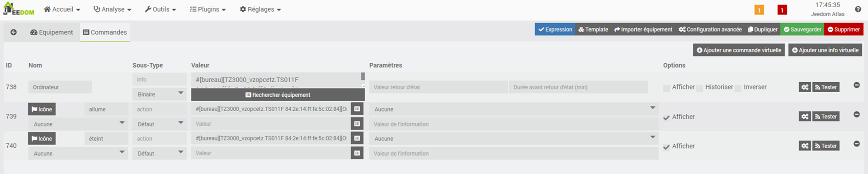Viewport: 868px width, 174px height.
Task: Open the Aucune parameter dropdown for row 740
Action: 514,138
